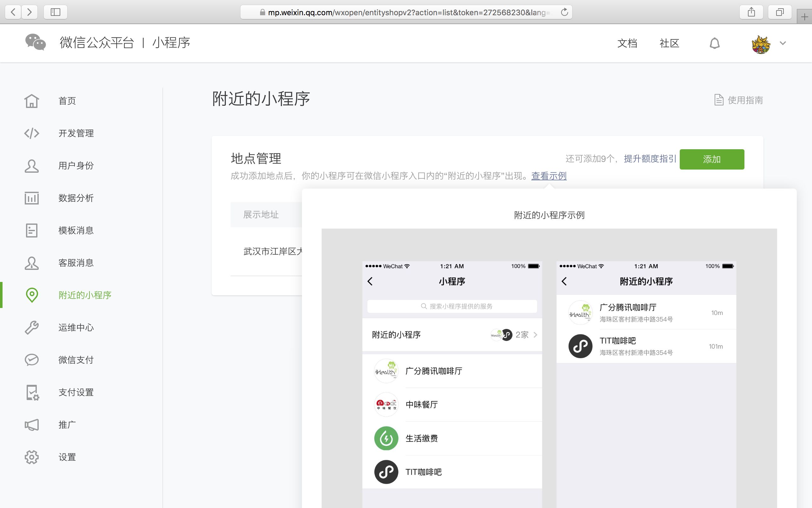Image resolution: width=812 pixels, height=508 pixels.
Task: Click the code brackets icon for 开发管理
Action: [x=31, y=133]
